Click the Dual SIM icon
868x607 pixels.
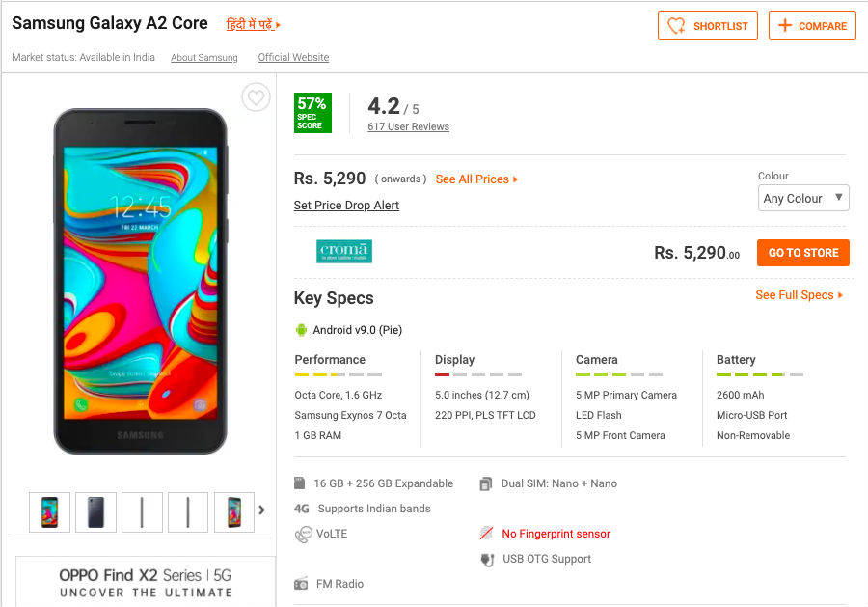(486, 483)
